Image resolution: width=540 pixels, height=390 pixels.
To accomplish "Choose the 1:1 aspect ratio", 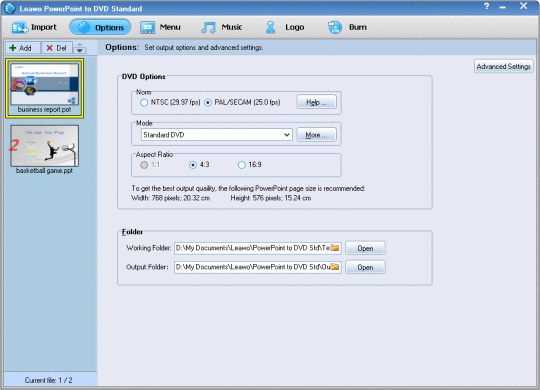I will pyautogui.click(x=144, y=165).
